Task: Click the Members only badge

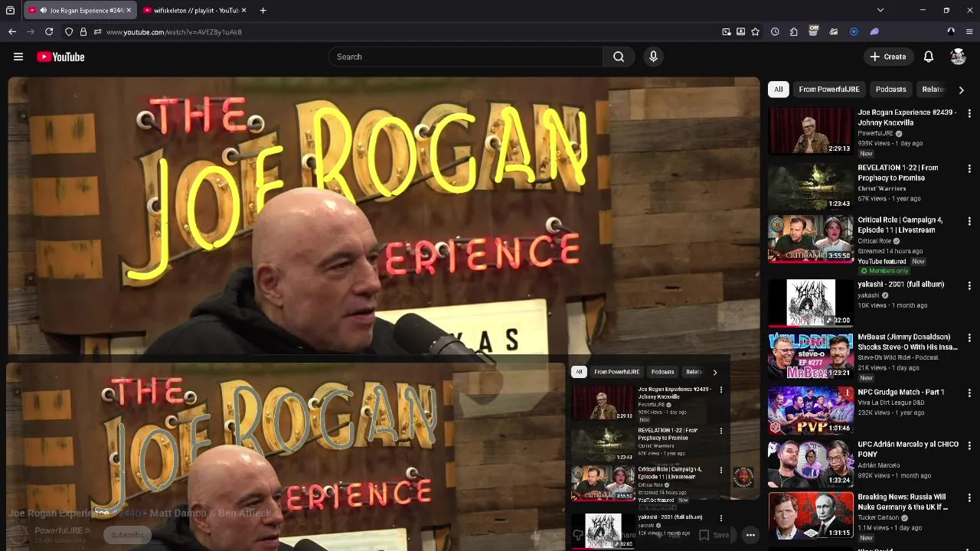Action: 884,271
